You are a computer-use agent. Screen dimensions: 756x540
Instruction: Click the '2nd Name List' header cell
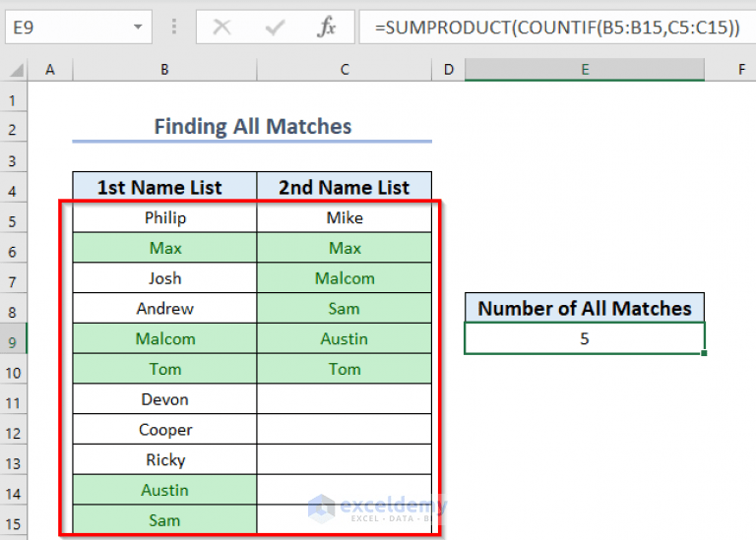(x=345, y=187)
